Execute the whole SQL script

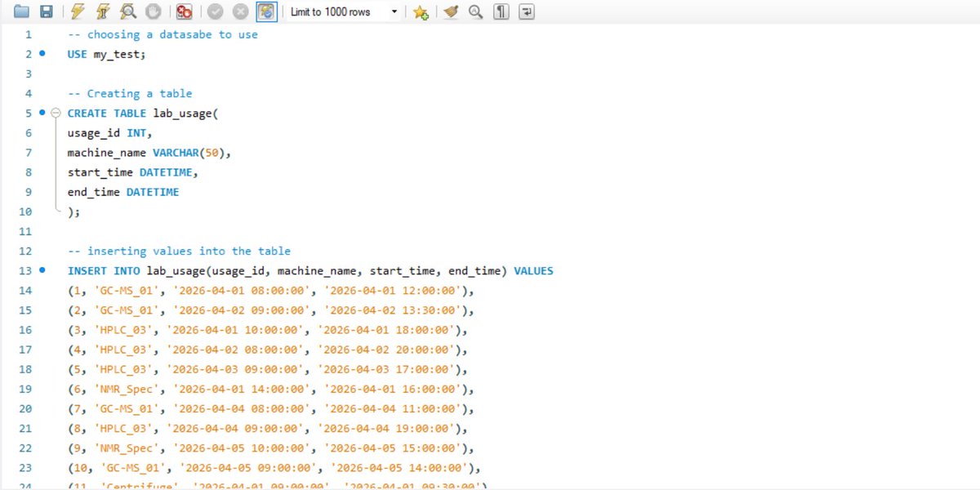pos(78,11)
